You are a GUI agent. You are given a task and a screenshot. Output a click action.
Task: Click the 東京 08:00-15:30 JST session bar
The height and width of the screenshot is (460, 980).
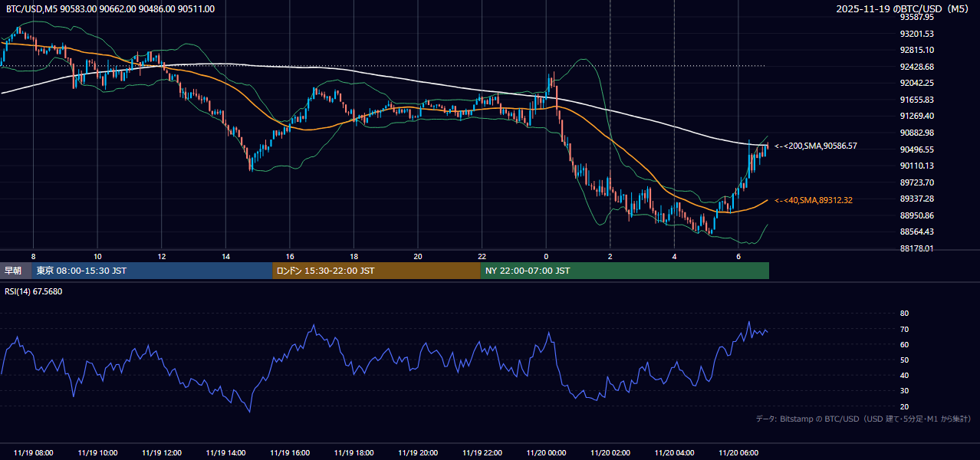click(152, 271)
